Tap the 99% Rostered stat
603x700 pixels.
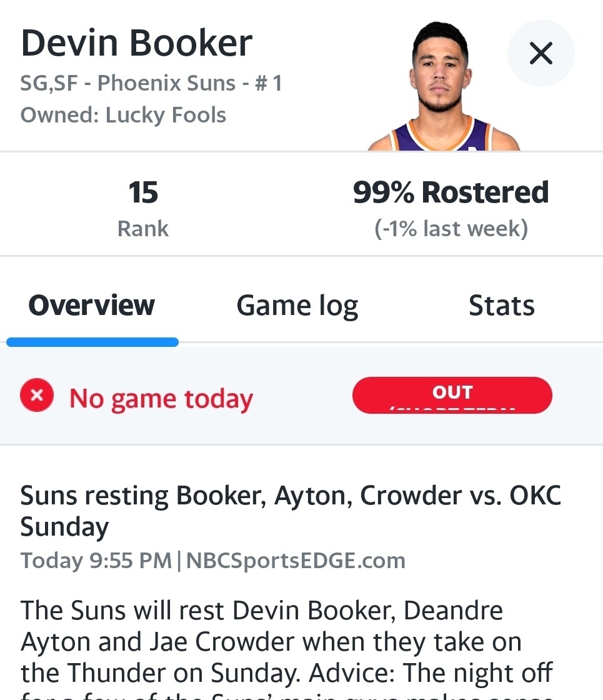451,192
